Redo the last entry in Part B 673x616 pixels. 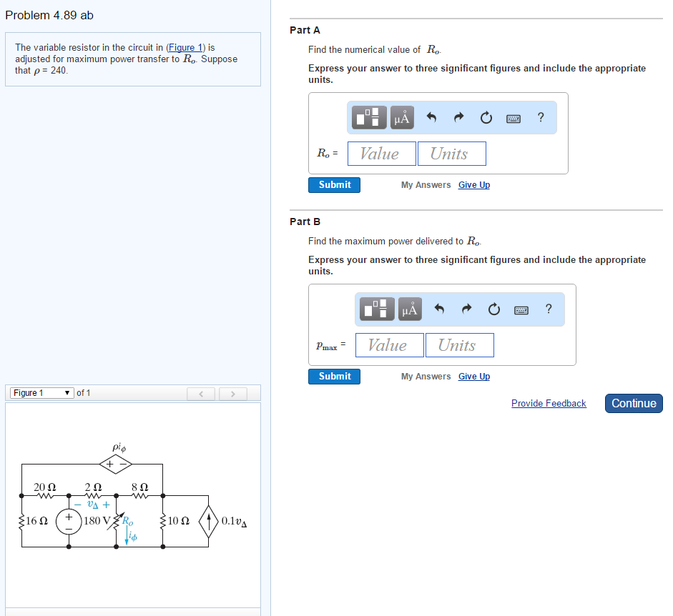coord(466,309)
